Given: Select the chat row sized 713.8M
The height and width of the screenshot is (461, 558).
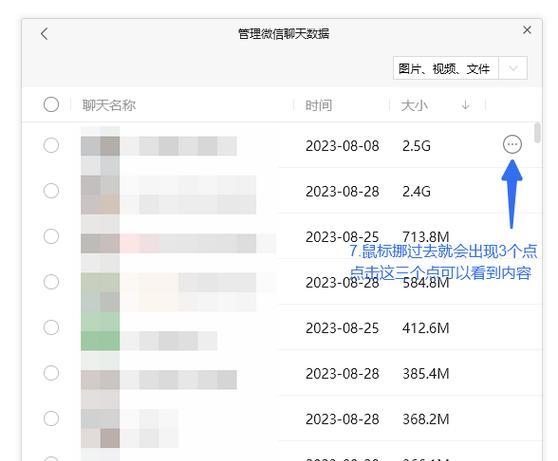Looking at the screenshot, I should (51, 236).
